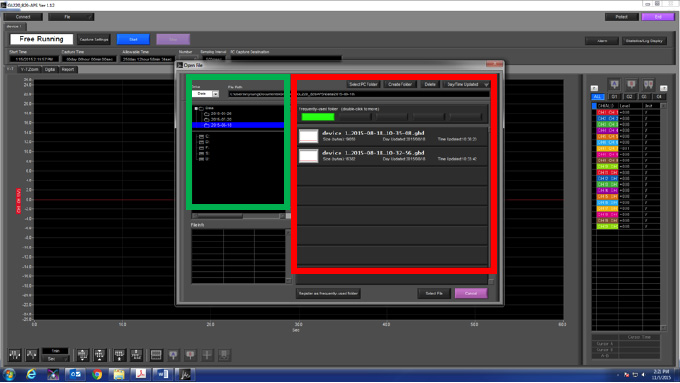Open the C: drive in tree
This screenshot has height=383, width=680.
click(204, 136)
